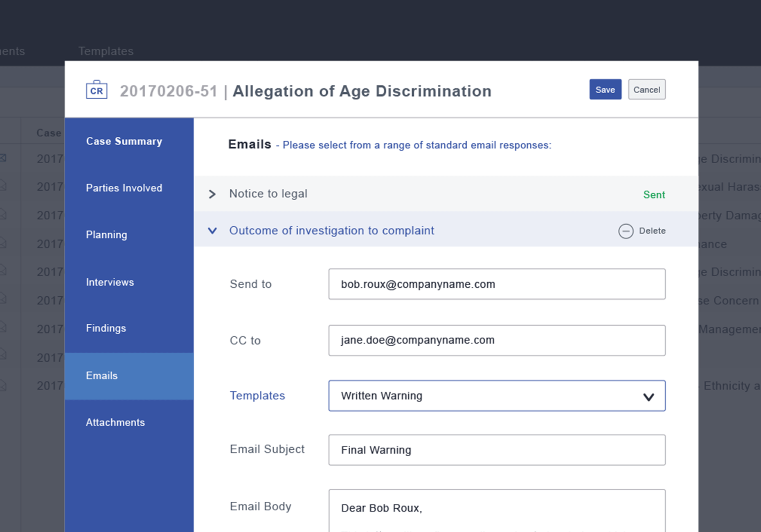The image size is (761, 532).
Task: Select the Emails sidebar item
Action: tap(102, 376)
